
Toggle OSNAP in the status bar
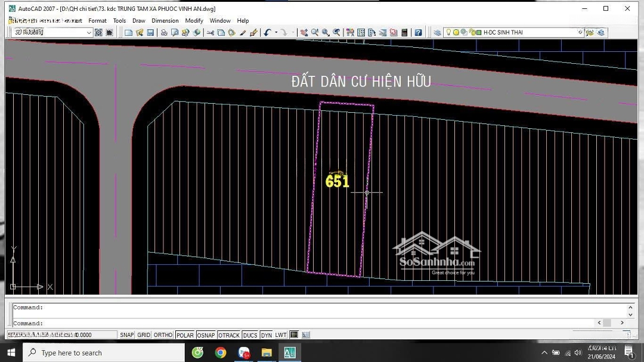click(206, 335)
